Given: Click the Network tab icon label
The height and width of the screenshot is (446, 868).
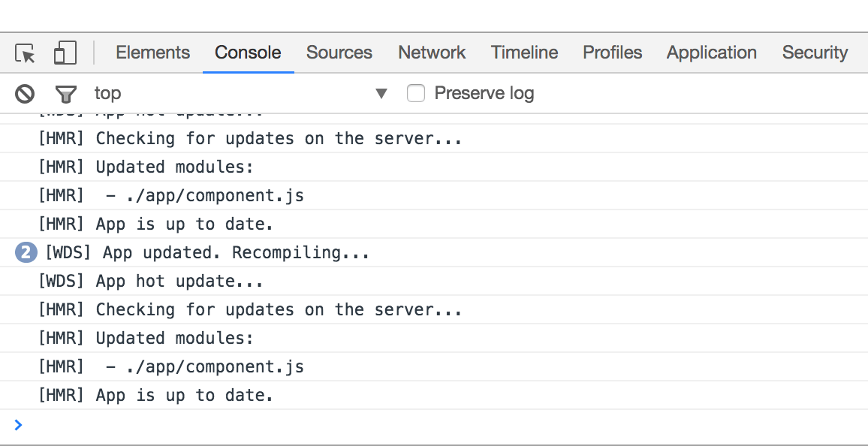Looking at the screenshot, I should point(432,53).
